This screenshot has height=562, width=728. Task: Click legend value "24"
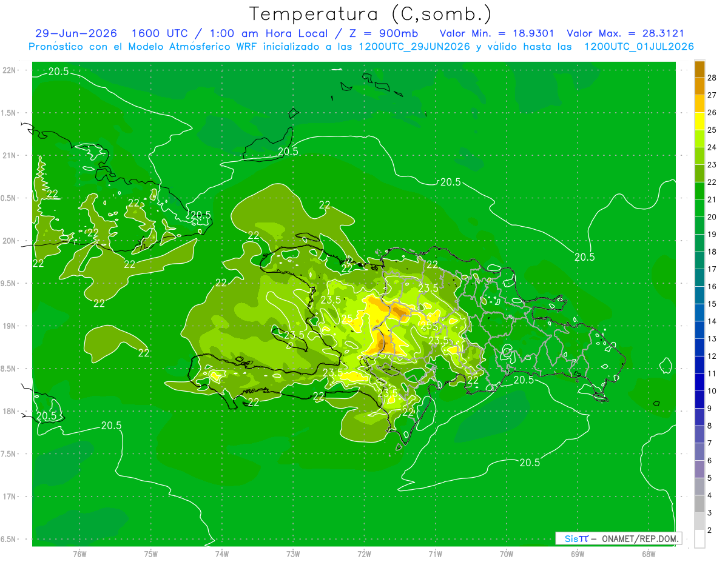tap(712, 147)
